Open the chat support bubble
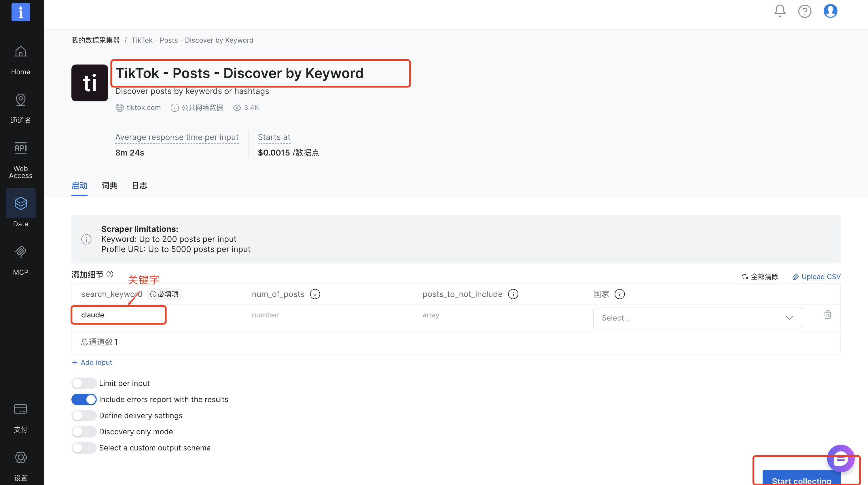The width and height of the screenshot is (868, 485). pos(841,459)
